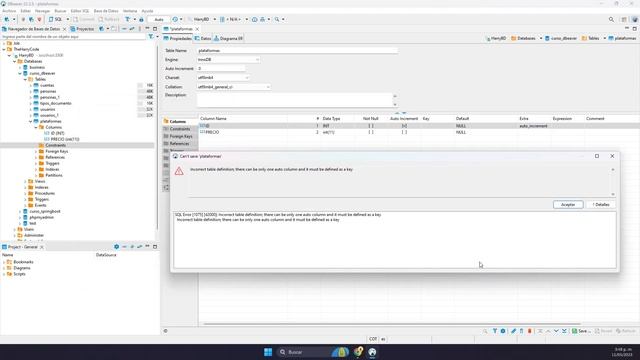The height and width of the screenshot is (360, 640).
Task: Toggle Auto Increment checkbox for PRECIO column
Action: (404, 132)
